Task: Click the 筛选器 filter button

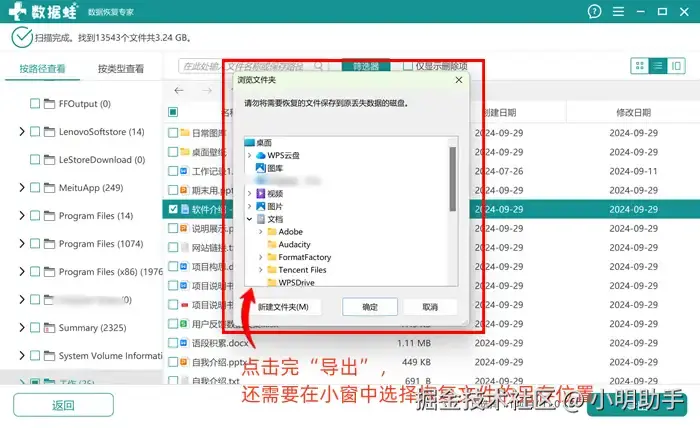Action: click(366, 66)
